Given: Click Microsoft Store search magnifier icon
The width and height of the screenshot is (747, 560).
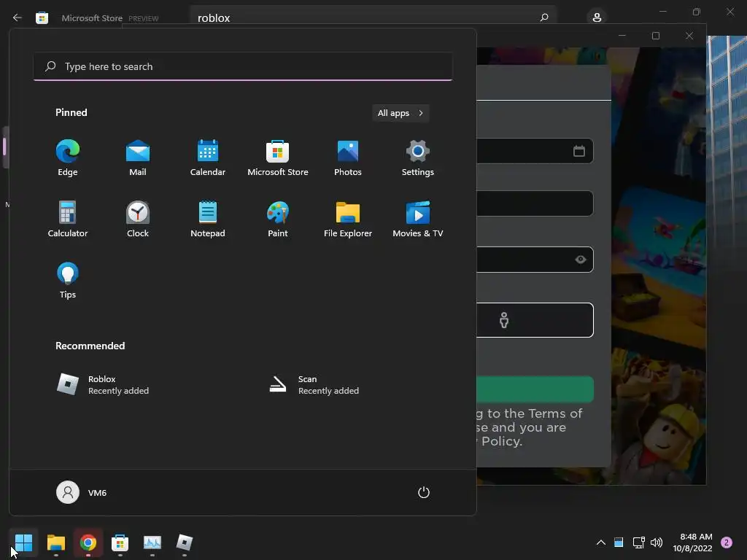Looking at the screenshot, I should pyautogui.click(x=544, y=17).
